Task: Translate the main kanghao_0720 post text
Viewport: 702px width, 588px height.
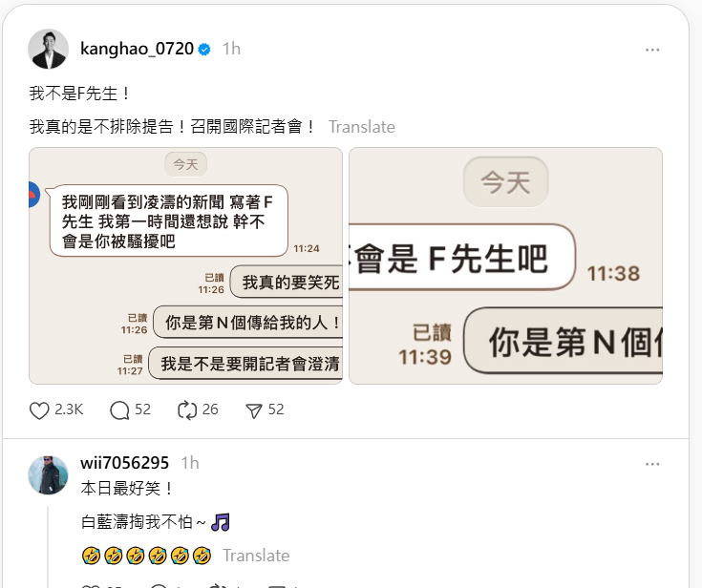Action: click(362, 127)
